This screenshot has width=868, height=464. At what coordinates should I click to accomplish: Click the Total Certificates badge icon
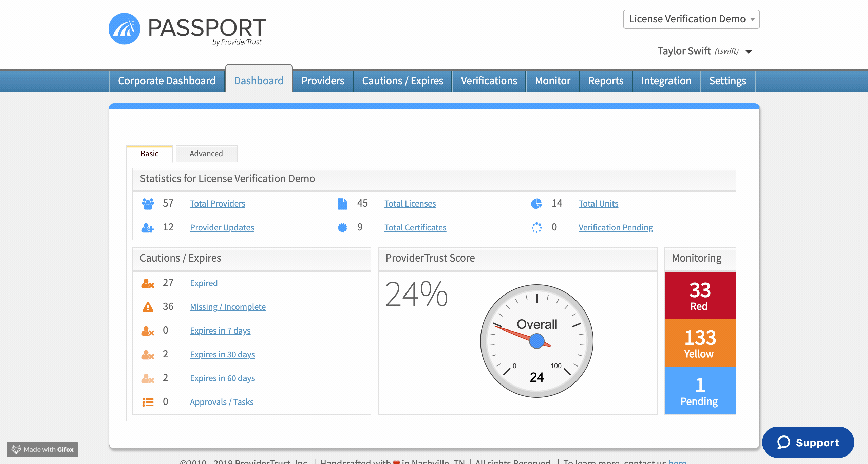pos(342,227)
